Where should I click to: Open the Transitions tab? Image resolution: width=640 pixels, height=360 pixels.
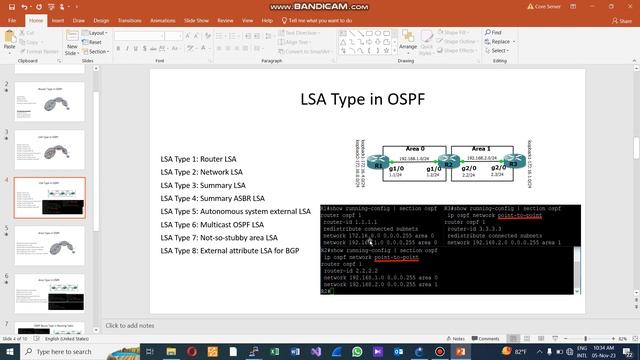[129, 20]
